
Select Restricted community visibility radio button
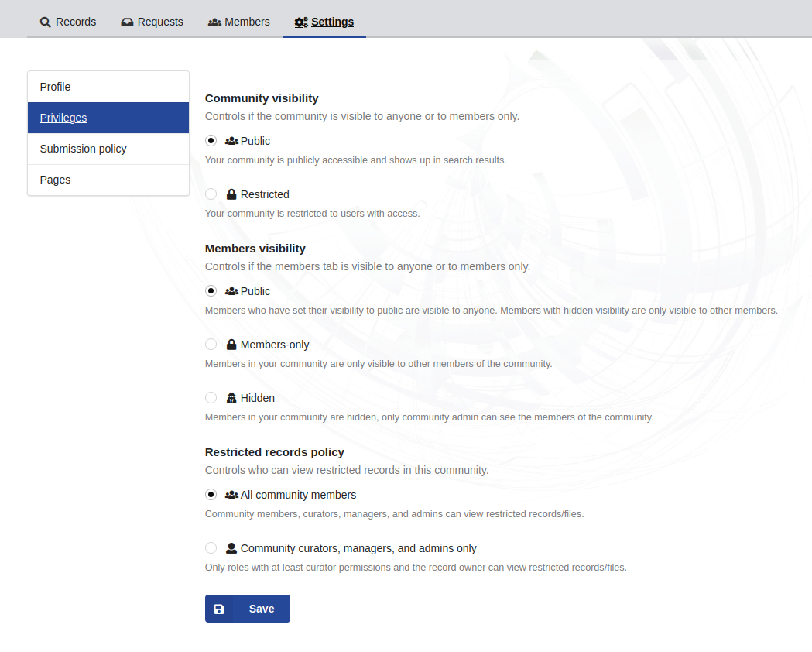click(211, 194)
